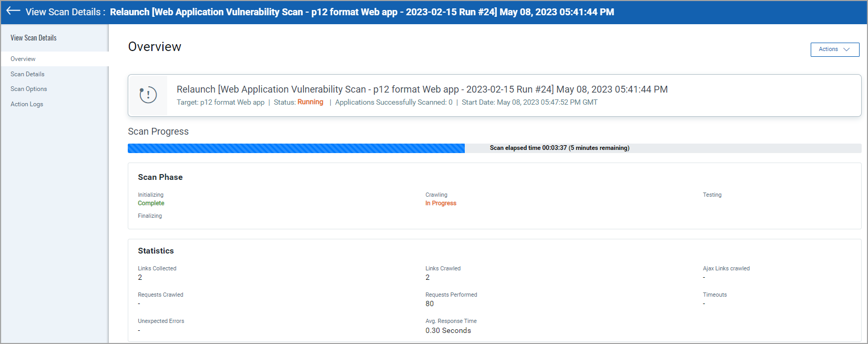The height and width of the screenshot is (344, 868).
Task: Click the Crawling phase label
Action: pyautogui.click(x=436, y=195)
